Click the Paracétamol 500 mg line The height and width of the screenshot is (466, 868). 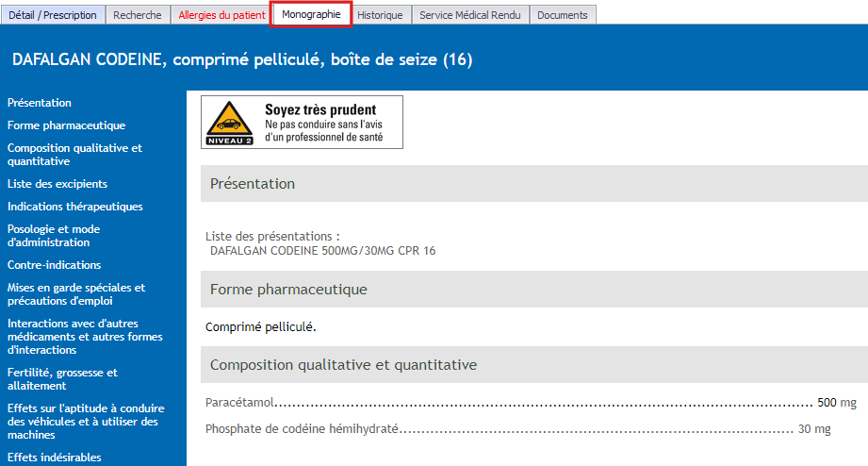[531, 402]
